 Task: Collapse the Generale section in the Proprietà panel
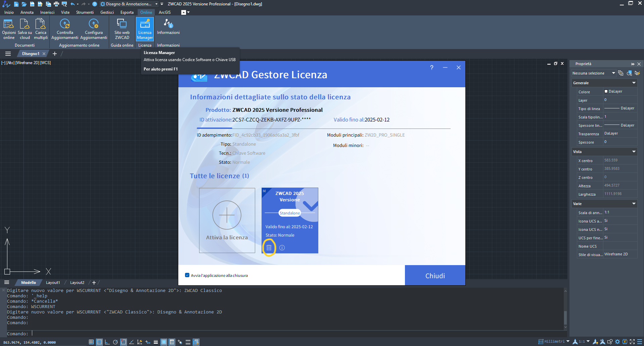click(x=634, y=83)
